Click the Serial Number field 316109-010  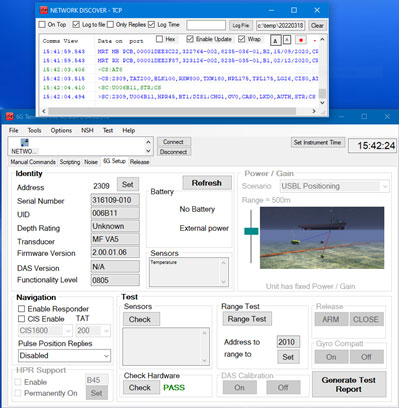[115, 200]
